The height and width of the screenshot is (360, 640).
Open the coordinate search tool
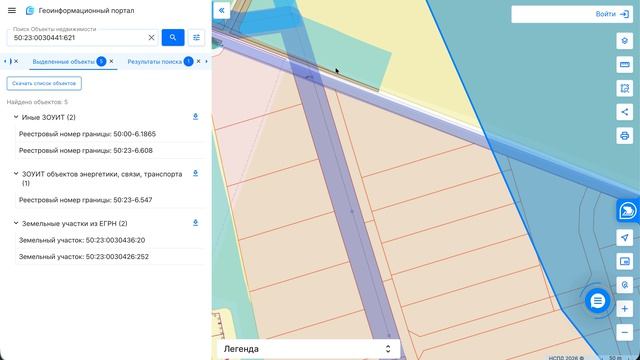pyautogui.click(x=624, y=285)
